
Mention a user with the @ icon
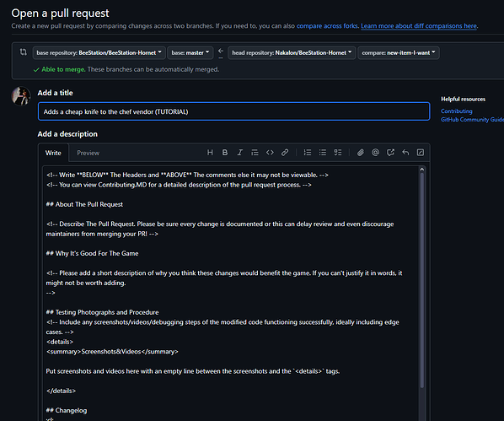pos(375,153)
